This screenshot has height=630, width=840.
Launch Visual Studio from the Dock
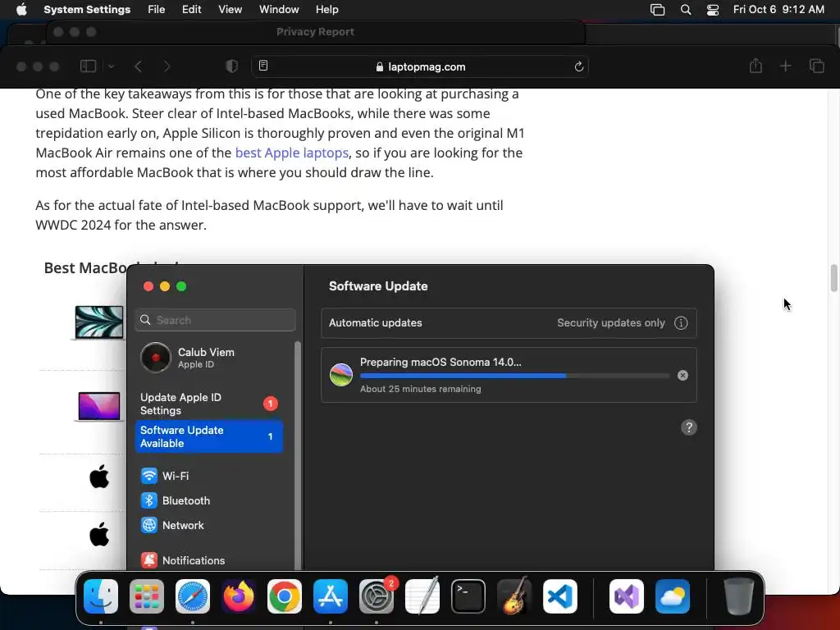click(627, 596)
